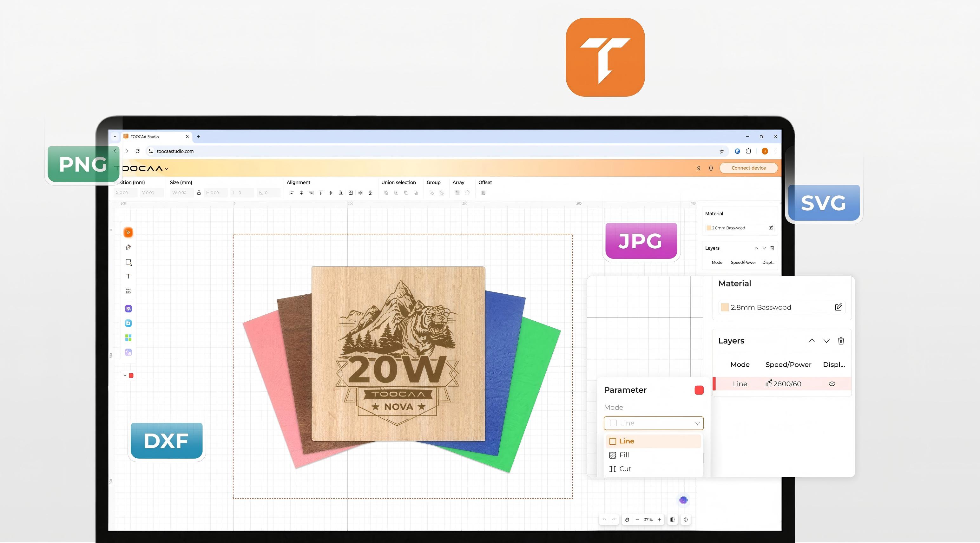Viewport: 980px width, 543px height.
Task: Click the blue import image icon
Action: 128,323
